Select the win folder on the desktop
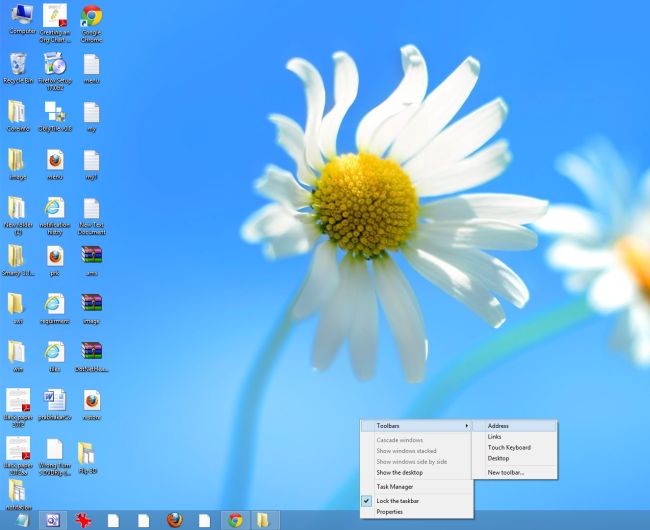 pos(17,356)
